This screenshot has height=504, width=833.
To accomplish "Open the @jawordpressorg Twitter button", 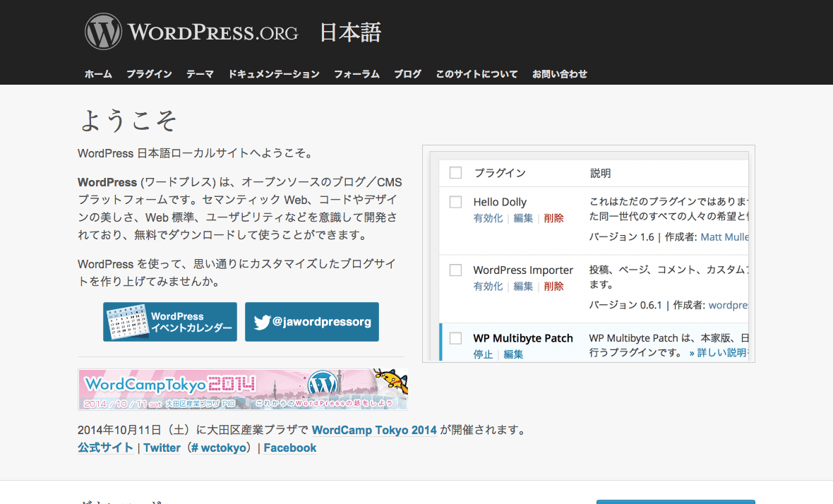I will coord(312,322).
